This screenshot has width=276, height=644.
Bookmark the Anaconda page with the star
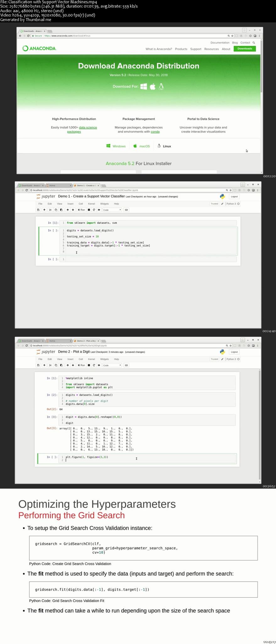tap(232, 36)
